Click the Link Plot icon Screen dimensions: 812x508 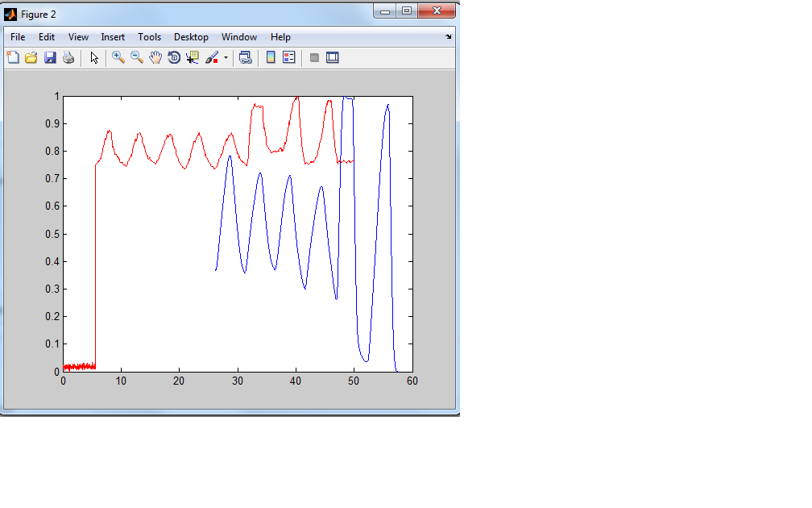pyautogui.click(x=246, y=57)
